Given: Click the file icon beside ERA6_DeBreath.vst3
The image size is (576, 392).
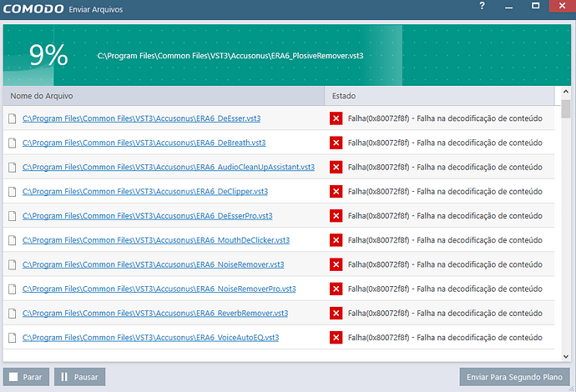Looking at the screenshot, I should [13, 143].
